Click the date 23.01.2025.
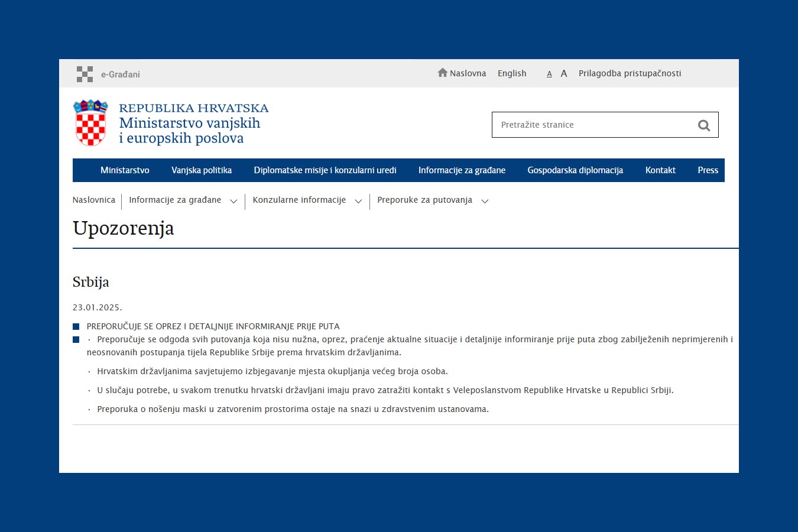The height and width of the screenshot is (532, 798). pyautogui.click(x=98, y=307)
